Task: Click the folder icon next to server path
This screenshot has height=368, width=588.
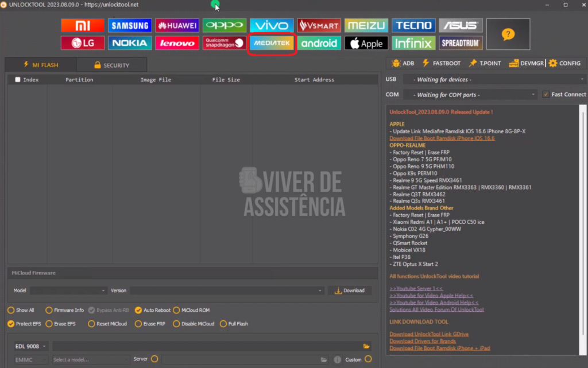Action: coord(324,360)
